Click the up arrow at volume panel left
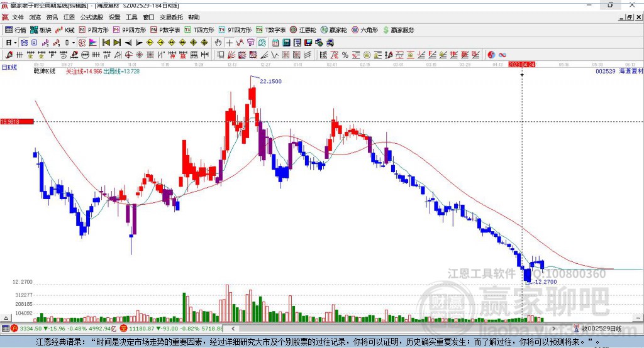Image resolution: width=644 pixels, height=348 pixels. point(6,318)
